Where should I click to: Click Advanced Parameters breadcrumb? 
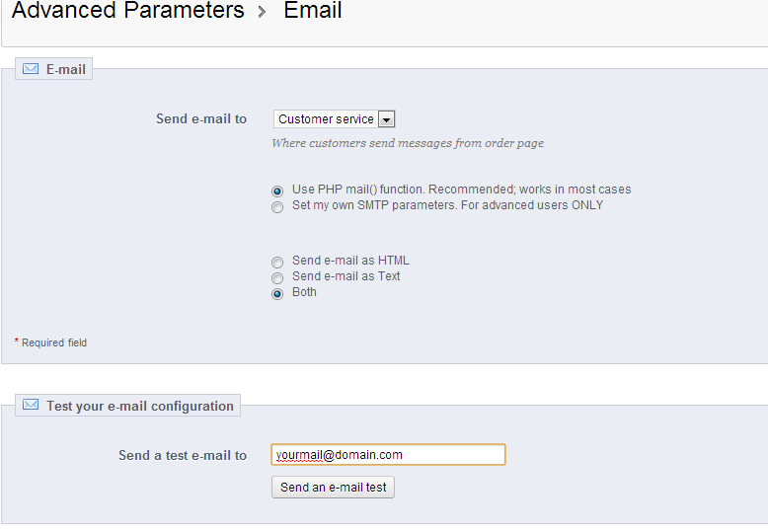(127, 11)
